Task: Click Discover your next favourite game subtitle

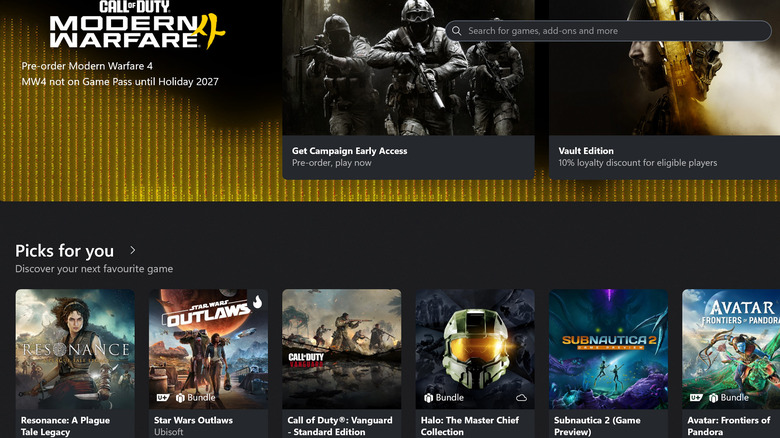Action: tap(94, 269)
